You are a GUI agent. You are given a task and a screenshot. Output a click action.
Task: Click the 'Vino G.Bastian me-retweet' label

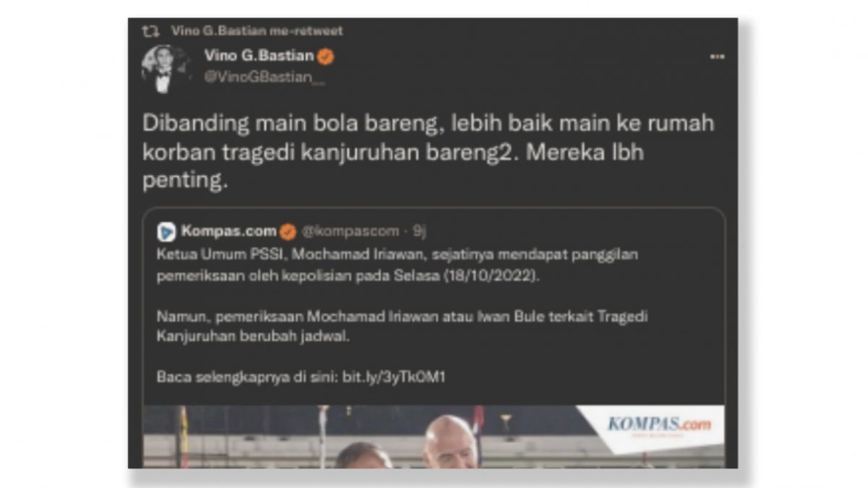(x=257, y=31)
